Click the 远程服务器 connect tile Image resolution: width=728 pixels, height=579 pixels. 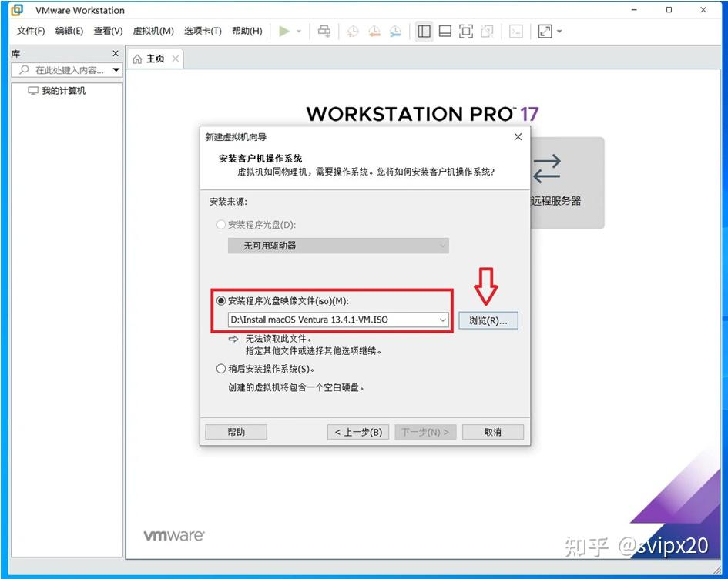[x=567, y=182]
